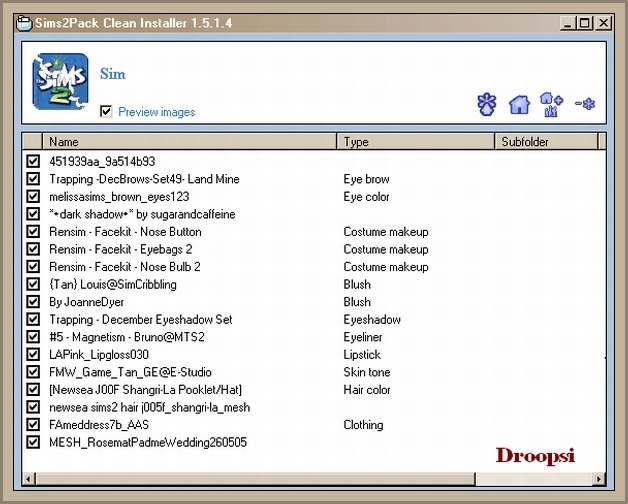Screen dimensions: 628x504
Task: Click the Clothing type cell
Action: 363,425
